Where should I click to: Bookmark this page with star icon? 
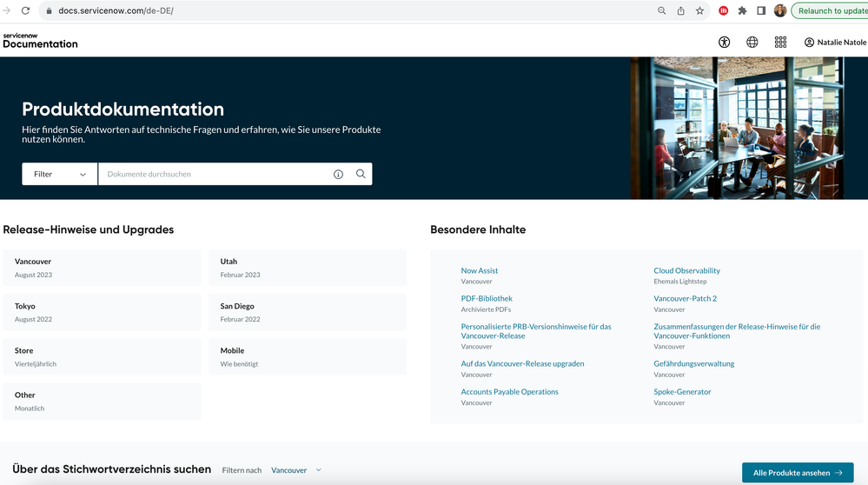[699, 10]
